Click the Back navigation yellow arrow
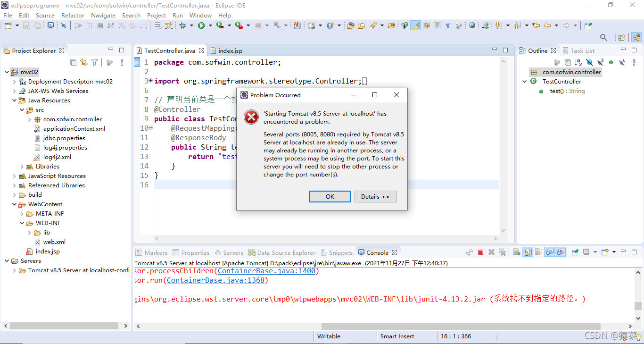 547,25
